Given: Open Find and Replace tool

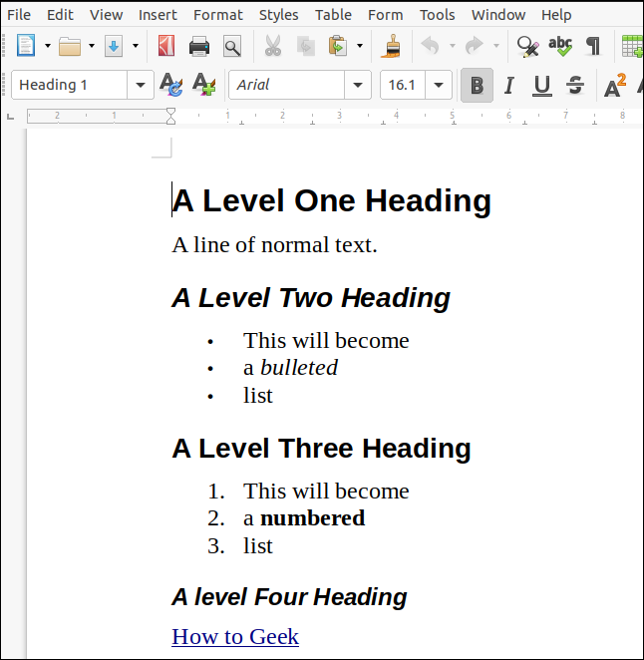Looking at the screenshot, I should (527, 46).
